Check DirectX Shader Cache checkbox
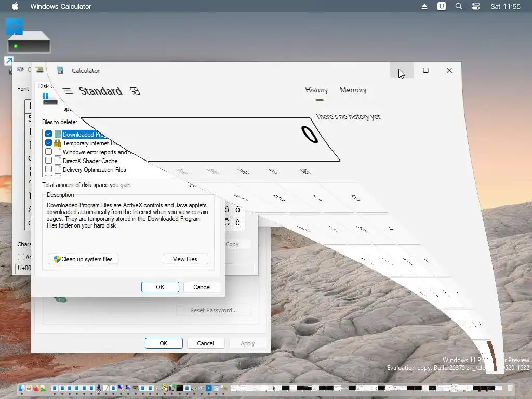 tap(48, 161)
